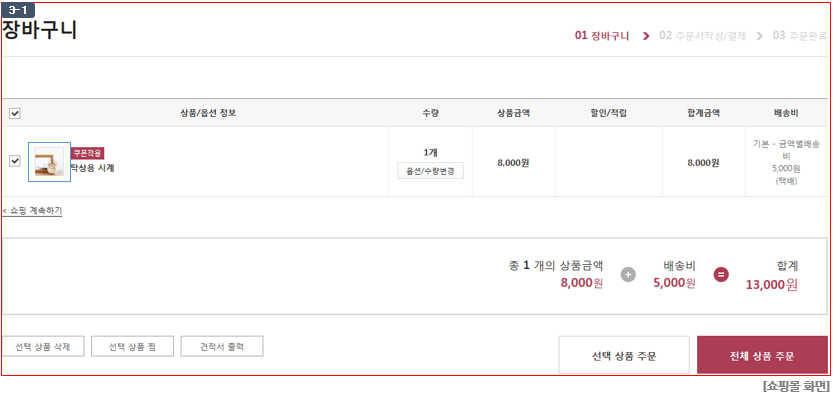The height and width of the screenshot is (393, 834).
Task: Open the desk clock product thumbnail
Action: (49, 162)
